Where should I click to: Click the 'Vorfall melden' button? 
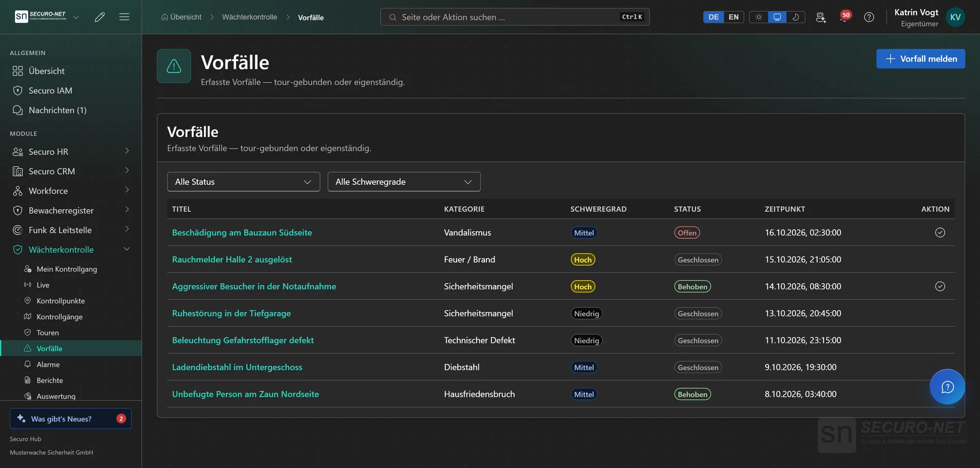pos(921,59)
